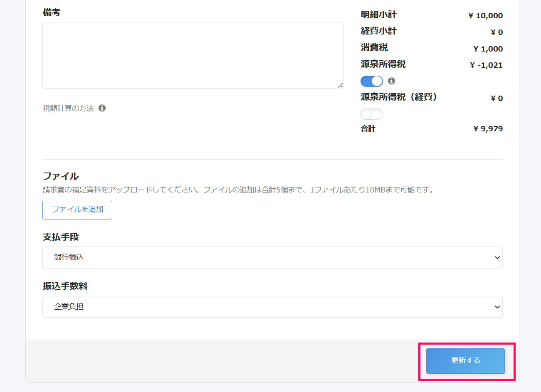The height and width of the screenshot is (392, 541).
Task: Click the resize grip of 備考 textarea
Action: pos(340,85)
